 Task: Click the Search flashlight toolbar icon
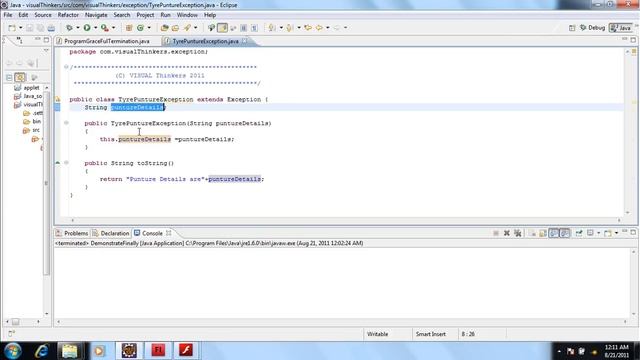click(x=187, y=28)
